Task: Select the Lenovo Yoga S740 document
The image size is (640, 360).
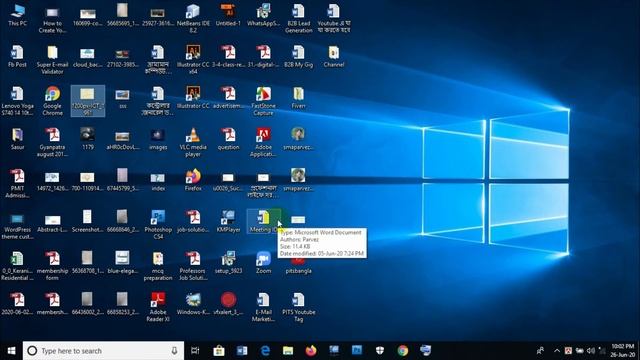Action: (x=18, y=101)
